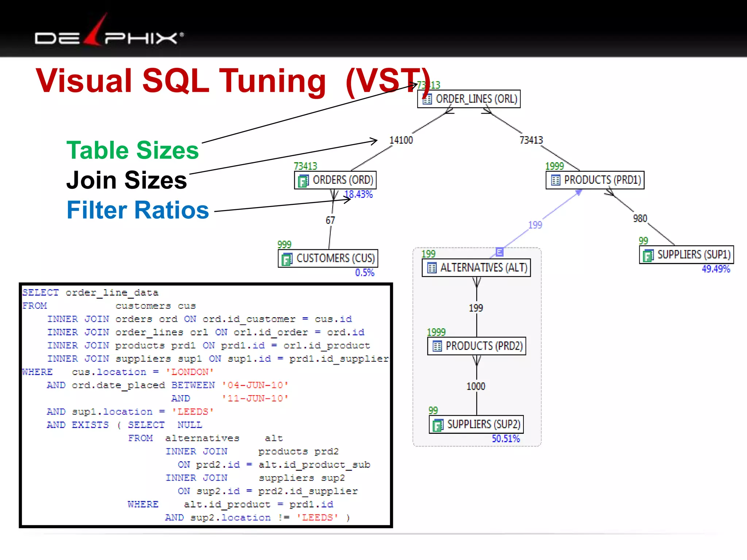747x560 pixels.
Task: Click the green 99 size above SUPPLIERS (SUP2)
Action: [x=433, y=411]
